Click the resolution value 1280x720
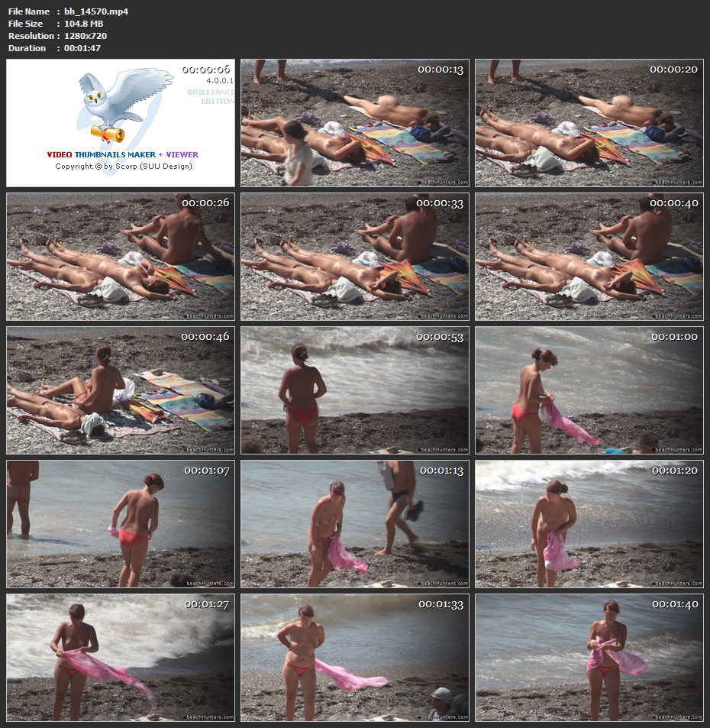Screen dimensions: 710x728 click(86, 36)
